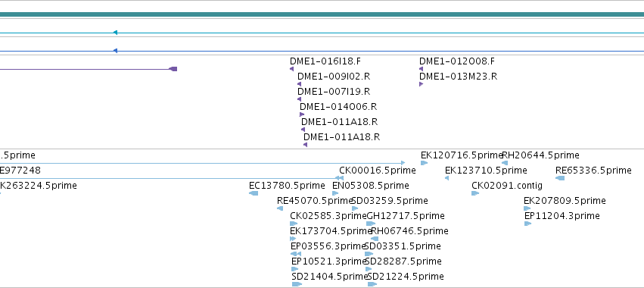
Task: Click the SD03259.5prime label
Action: tap(390, 200)
